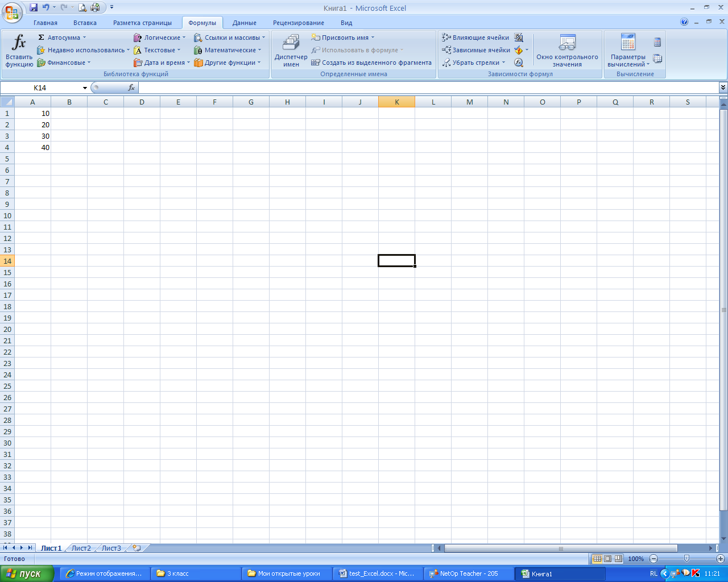Open Ссылки и массивы functions dropdown

(x=230, y=38)
